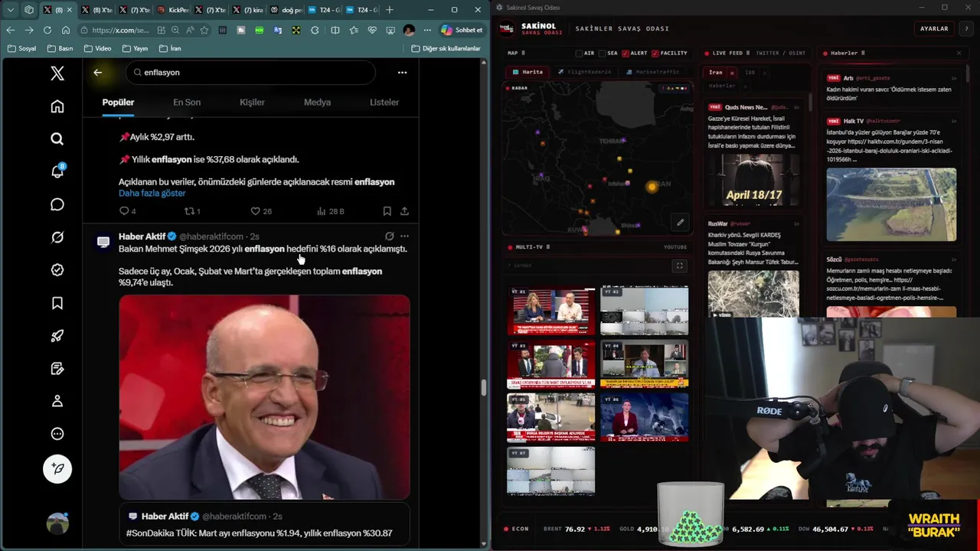Screen dimensions: 980x551
Task: Expand Multi-TV to fullscreen
Action: point(679,266)
